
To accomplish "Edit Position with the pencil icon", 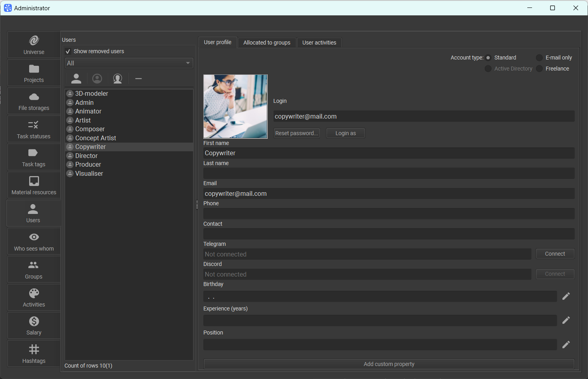I will click(566, 345).
